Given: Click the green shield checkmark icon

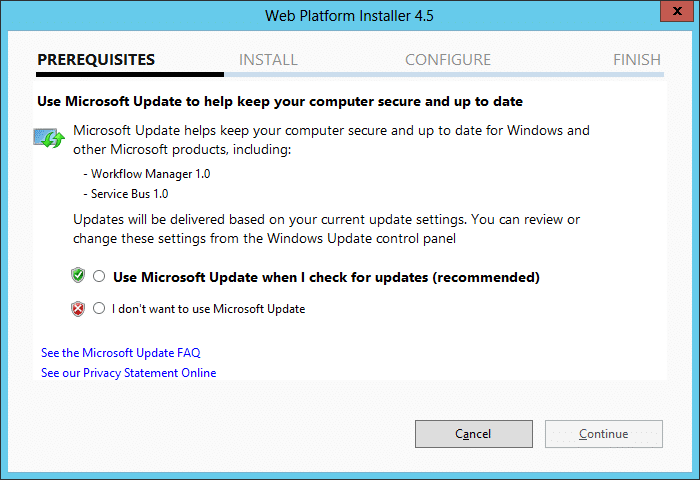Looking at the screenshot, I should click(78, 275).
